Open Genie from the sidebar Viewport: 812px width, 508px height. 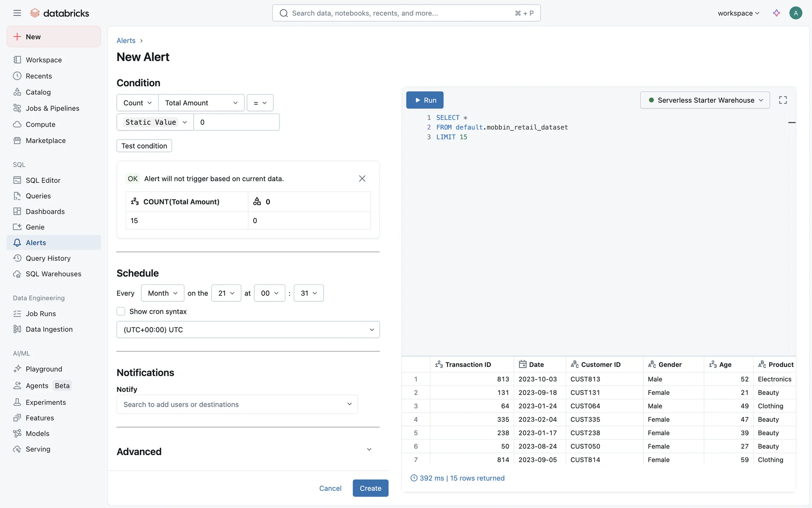(x=35, y=227)
